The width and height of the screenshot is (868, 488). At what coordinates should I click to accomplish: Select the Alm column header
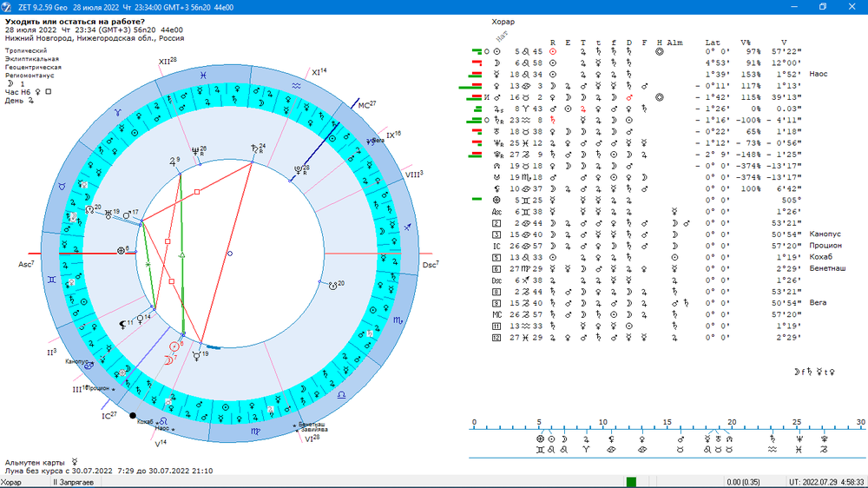[674, 43]
